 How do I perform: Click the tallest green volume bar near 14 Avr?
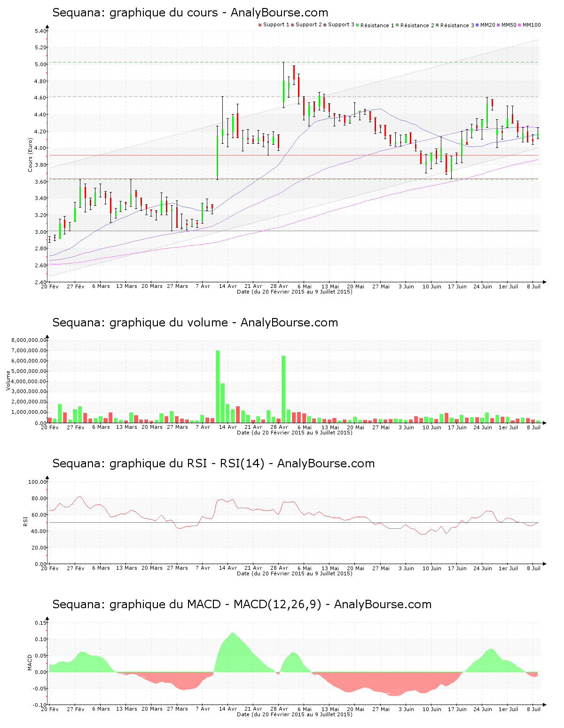(x=218, y=387)
